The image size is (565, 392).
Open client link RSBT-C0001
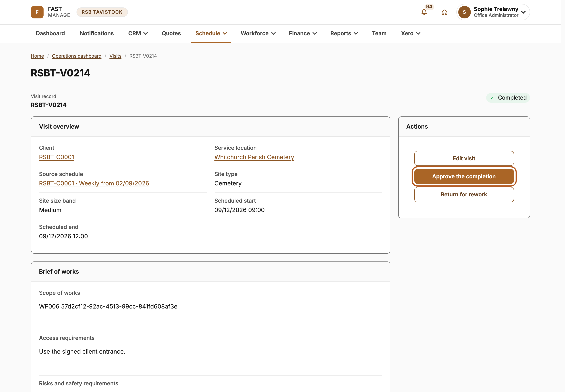56,157
